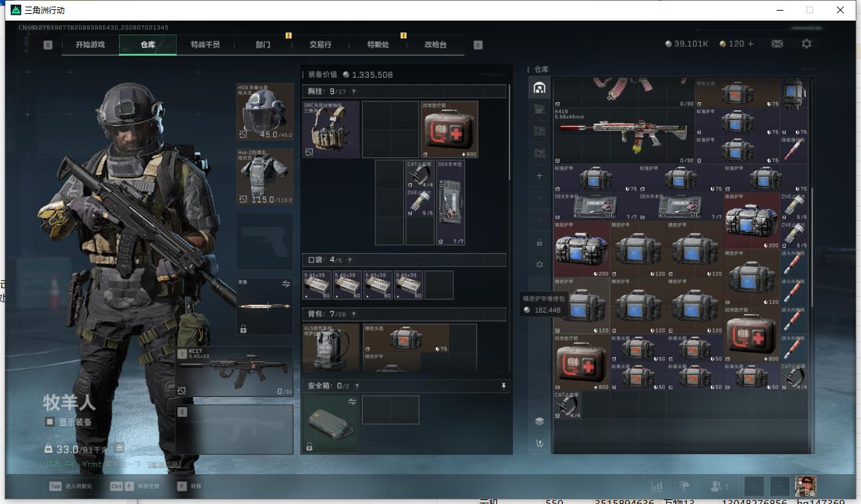
Task: Select the 黑鹰 knife item
Action: [265, 306]
